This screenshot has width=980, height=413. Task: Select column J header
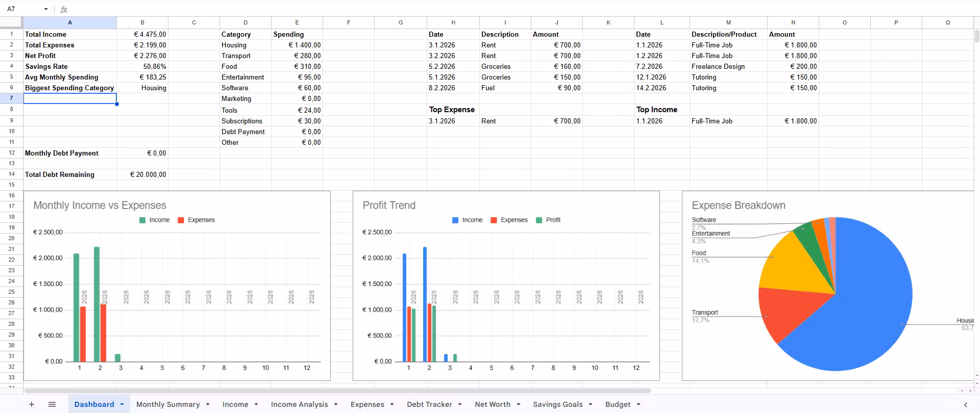(x=557, y=22)
